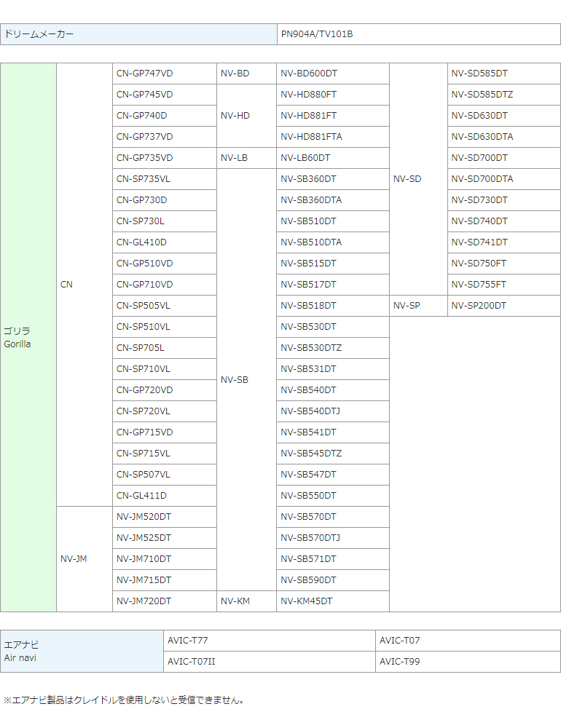Select model CN-GP710VD
561x728 pixels.
point(165,285)
